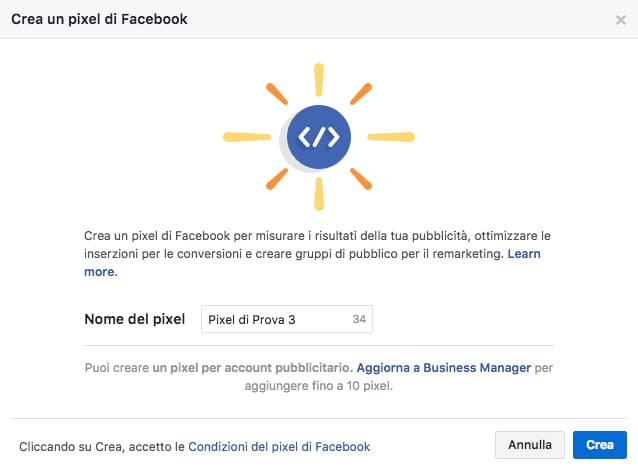Click the yellow ray right of code icon
The width and height of the screenshot is (638, 470).
click(391, 137)
